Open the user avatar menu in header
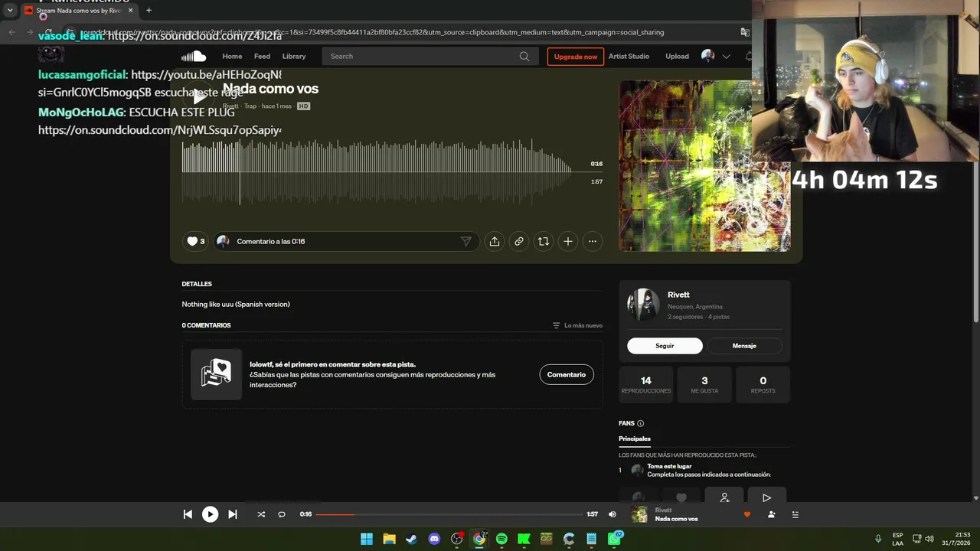The width and height of the screenshot is (980, 551). point(707,56)
